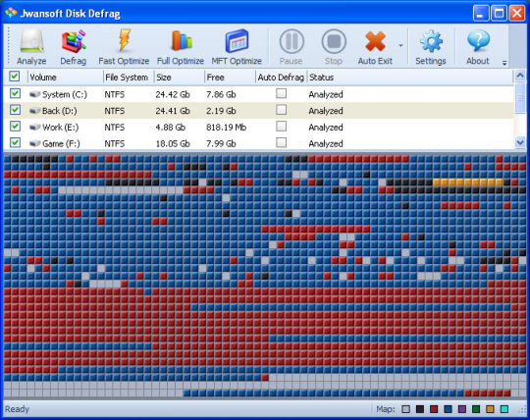
Task: Click the Analyzed status of Game (F:)
Action: tap(326, 143)
